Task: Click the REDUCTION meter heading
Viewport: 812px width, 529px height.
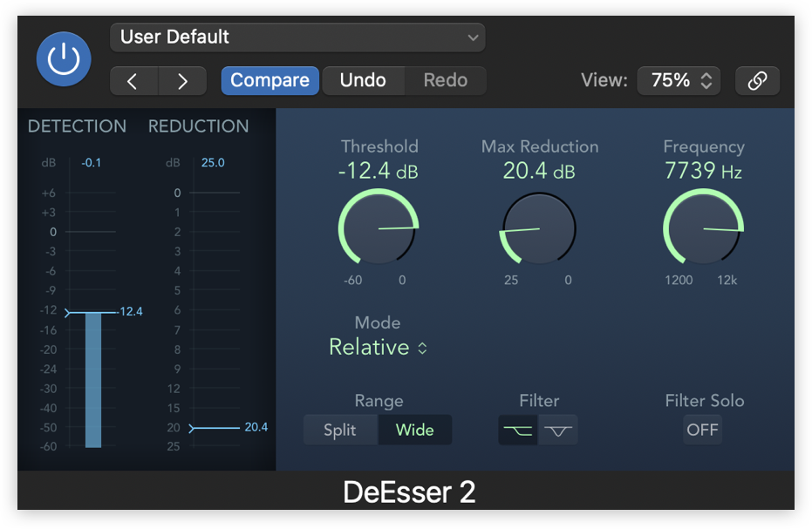Action: (198, 126)
